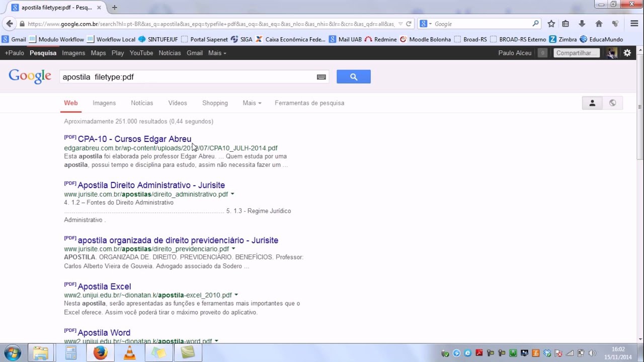Select the Web results tab
The height and width of the screenshot is (362, 644).
[70, 103]
